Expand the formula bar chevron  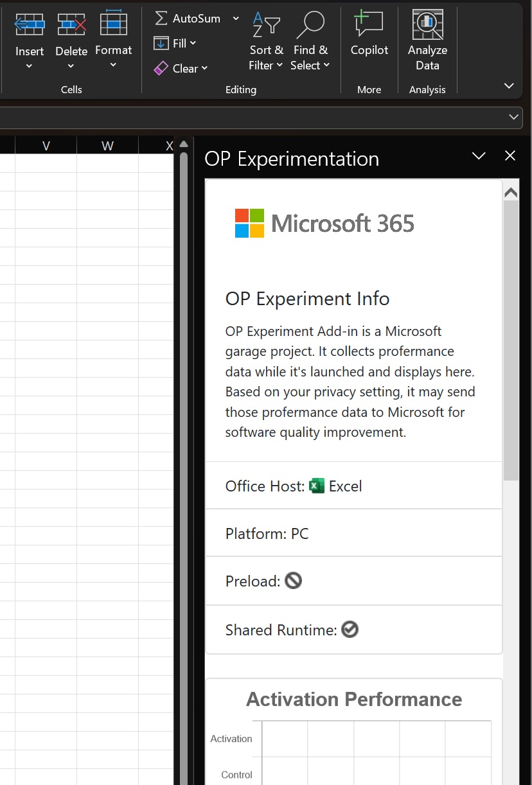[513, 117]
